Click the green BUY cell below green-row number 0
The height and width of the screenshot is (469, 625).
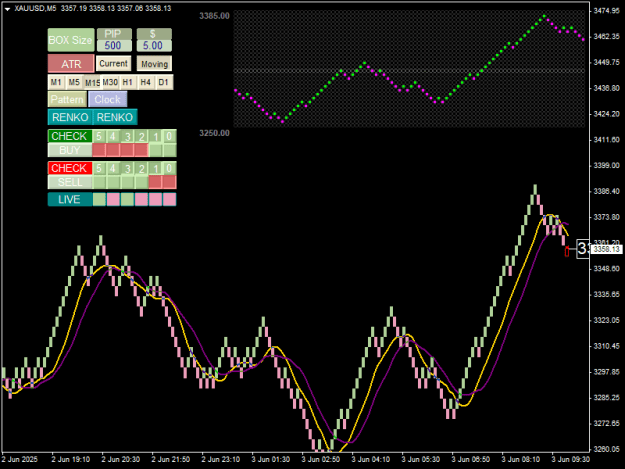[169, 150]
